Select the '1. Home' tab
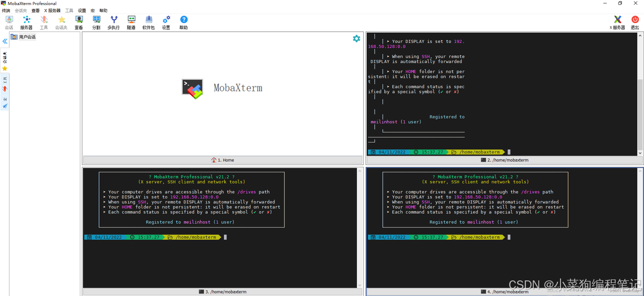The width and height of the screenshot is (644, 296). coord(222,160)
